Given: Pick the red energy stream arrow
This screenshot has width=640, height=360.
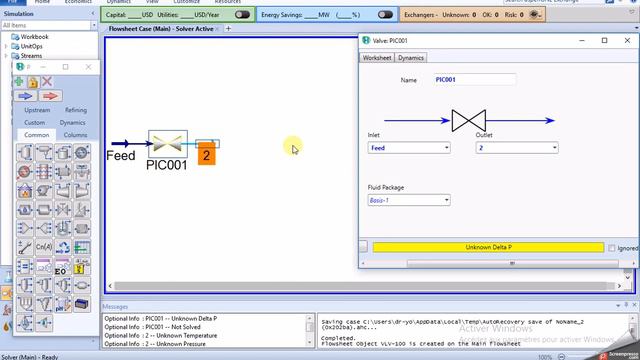Looking at the screenshot, I should pos(50,96).
